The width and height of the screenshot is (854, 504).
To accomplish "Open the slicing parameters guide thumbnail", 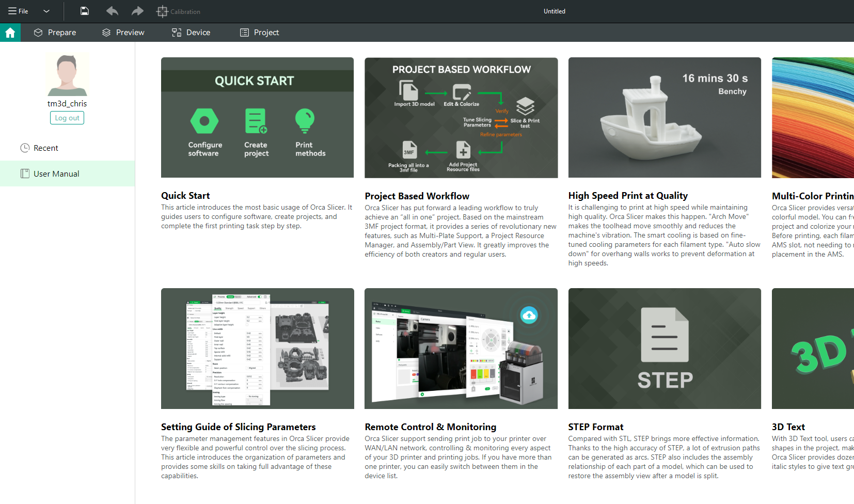I will (x=257, y=349).
